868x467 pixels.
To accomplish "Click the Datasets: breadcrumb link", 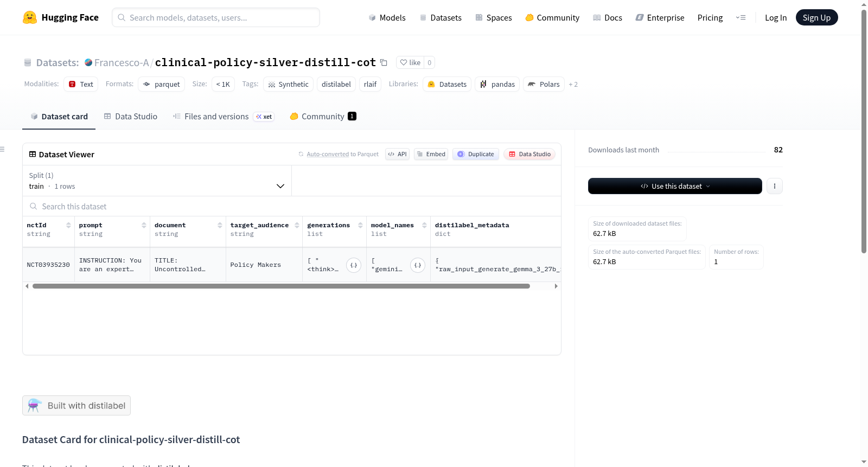I will pos(58,62).
